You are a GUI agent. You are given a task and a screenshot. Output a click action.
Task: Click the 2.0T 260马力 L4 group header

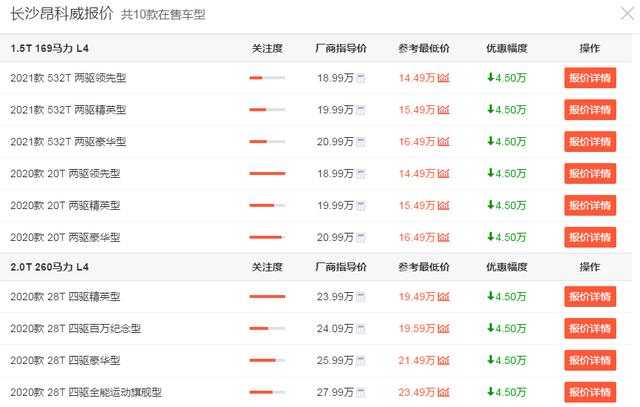pyautogui.click(x=50, y=267)
